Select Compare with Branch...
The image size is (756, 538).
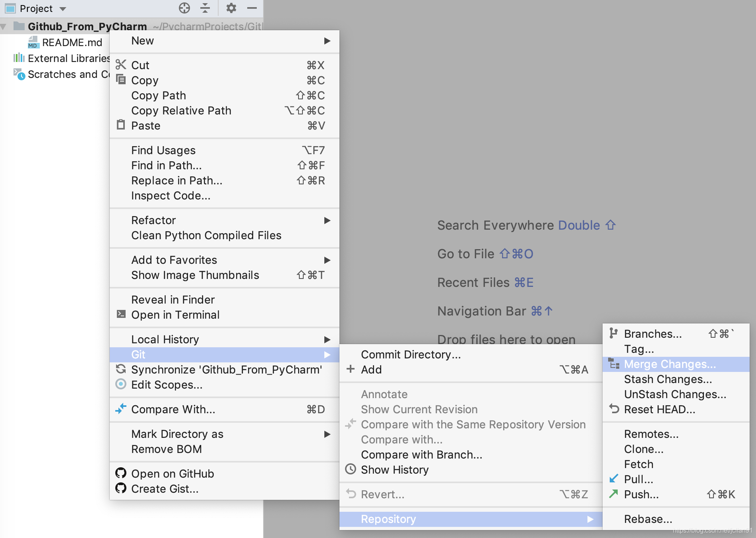(x=471, y=455)
